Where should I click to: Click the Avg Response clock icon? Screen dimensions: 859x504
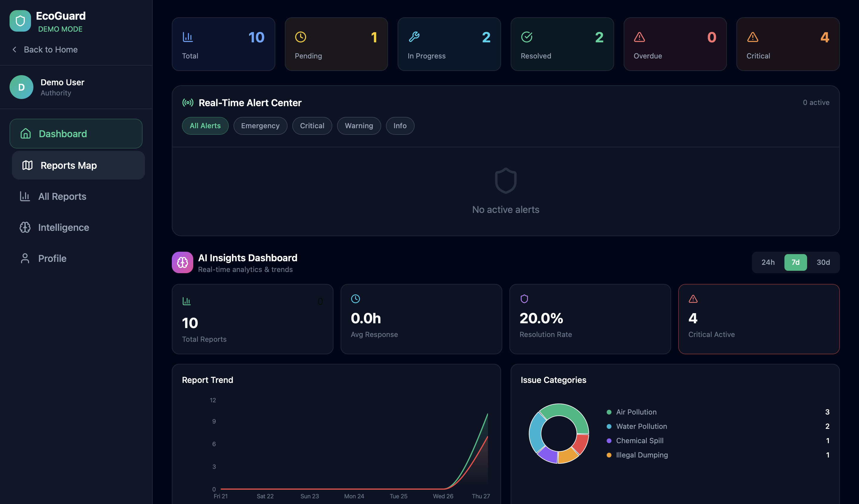(356, 299)
